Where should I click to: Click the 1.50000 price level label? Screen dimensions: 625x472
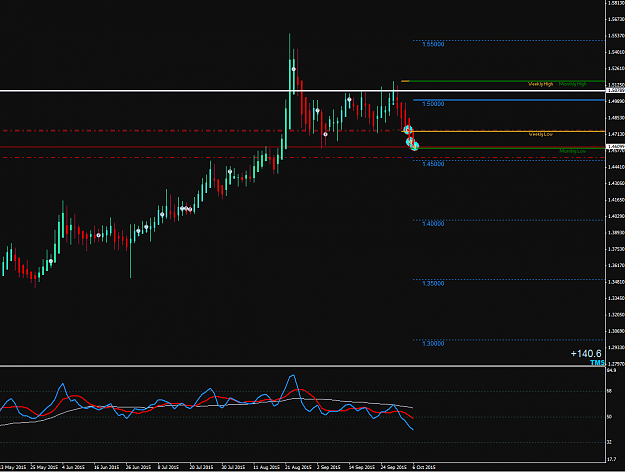click(x=433, y=104)
